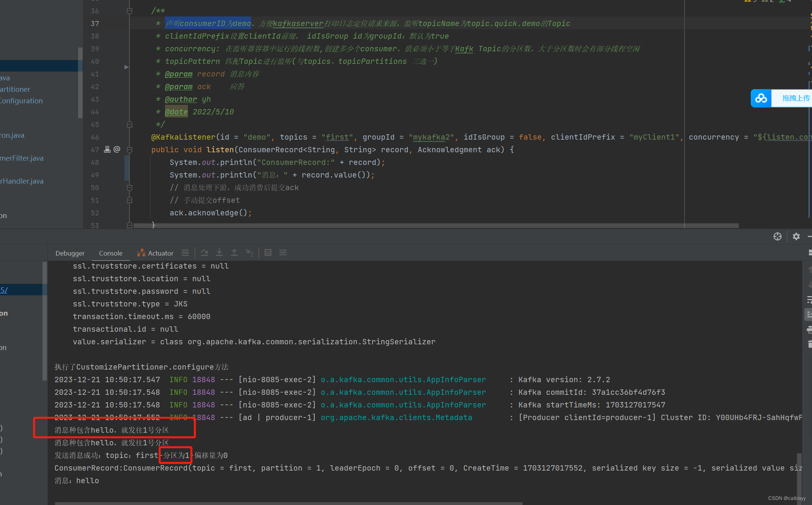
Task: Click the Step Out upward-arrow icon
Action: tap(234, 252)
